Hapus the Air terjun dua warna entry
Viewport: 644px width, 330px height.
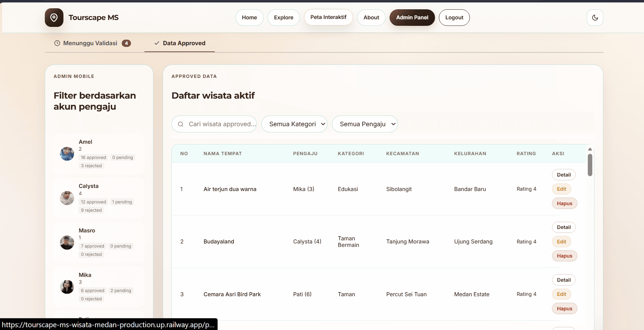(x=565, y=203)
